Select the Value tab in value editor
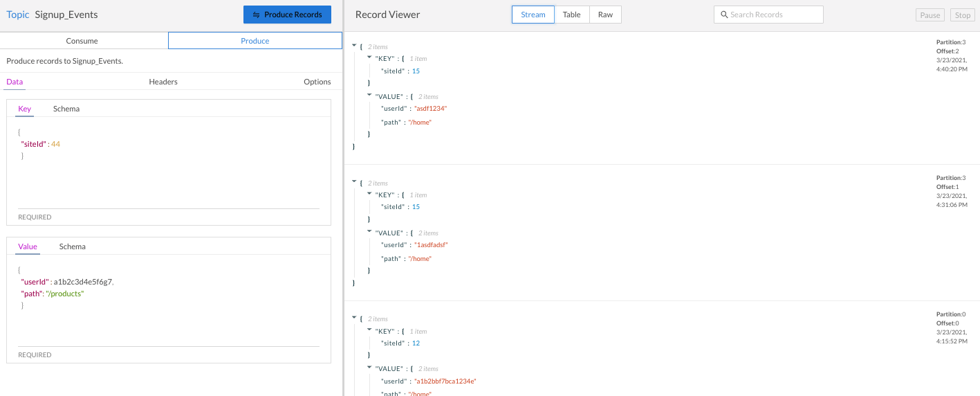980x396 pixels. 28,246
